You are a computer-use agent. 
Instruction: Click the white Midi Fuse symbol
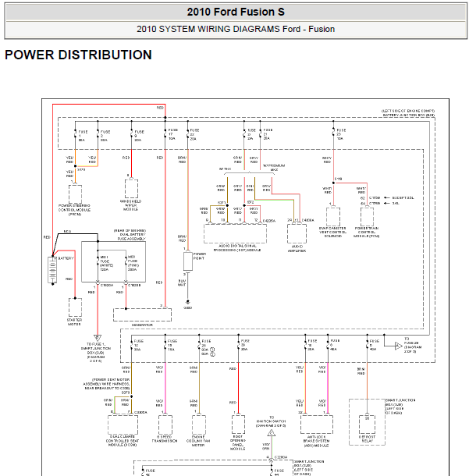coord(98,261)
